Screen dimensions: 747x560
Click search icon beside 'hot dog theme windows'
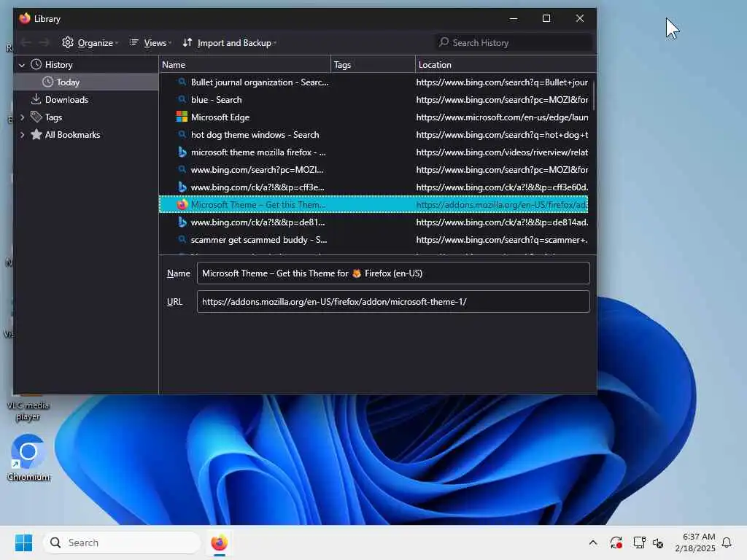click(x=182, y=134)
